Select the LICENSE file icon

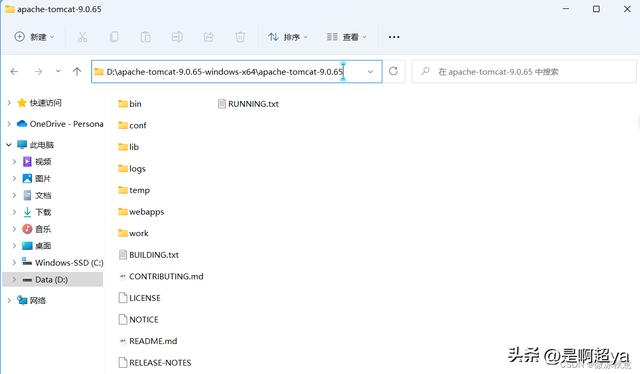pos(123,298)
